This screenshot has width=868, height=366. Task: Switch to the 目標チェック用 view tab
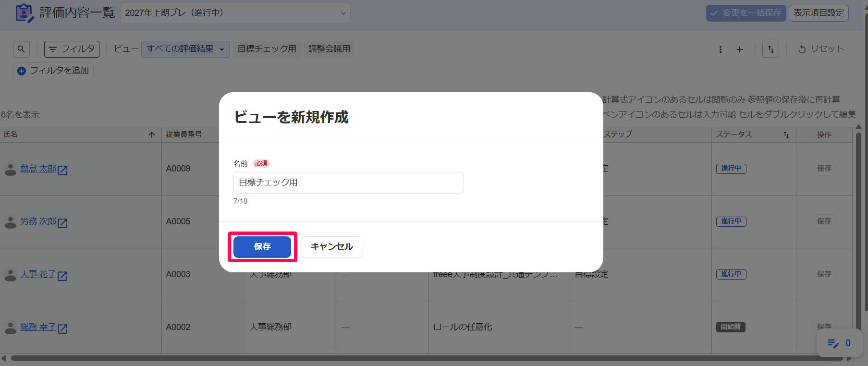tap(267, 49)
